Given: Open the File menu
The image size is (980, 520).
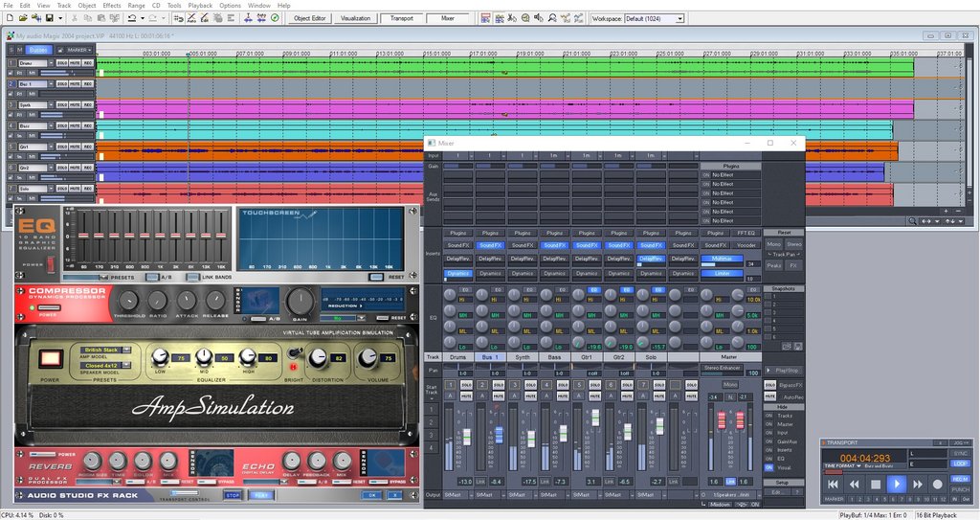Looking at the screenshot, I should pos(8,5).
